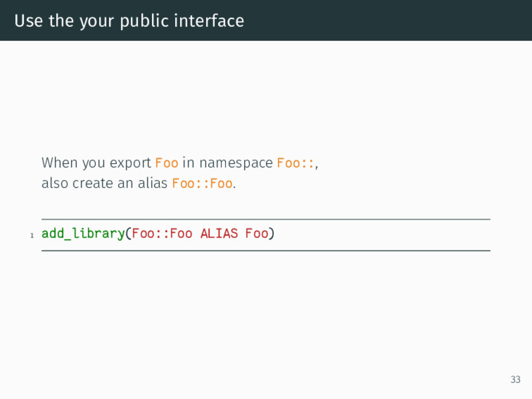Image resolution: width=532 pixels, height=399 pixels.
Task: Click the 'ALIAS' keyword in code
Action: click(x=219, y=234)
